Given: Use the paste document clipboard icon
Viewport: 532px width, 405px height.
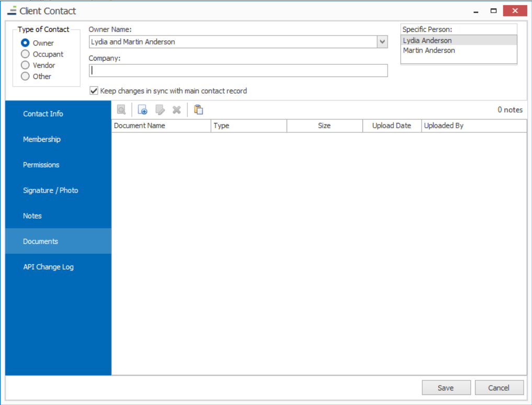Looking at the screenshot, I should point(198,109).
